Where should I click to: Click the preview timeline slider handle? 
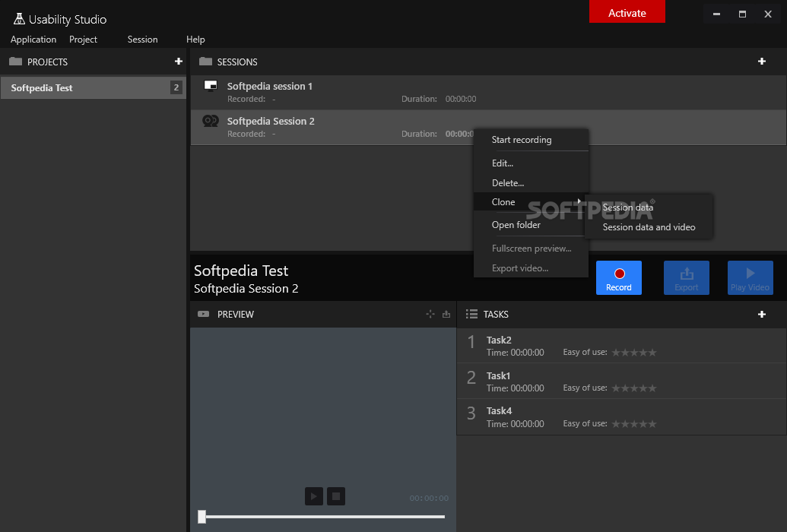[202, 517]
